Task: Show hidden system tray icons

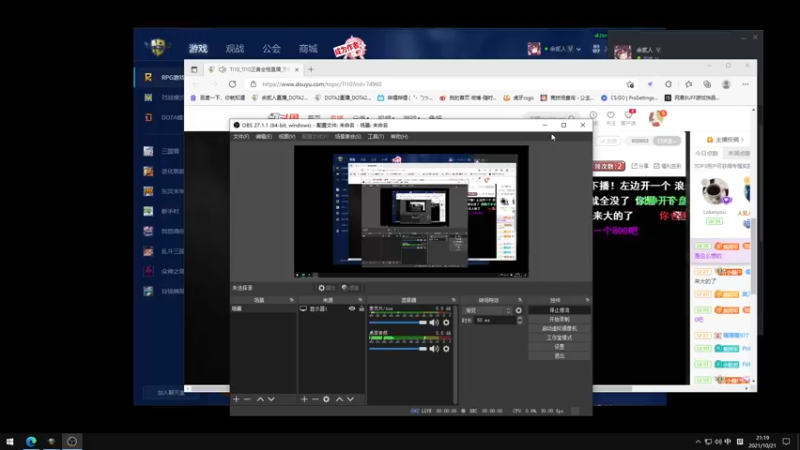Action: [698, 442]
